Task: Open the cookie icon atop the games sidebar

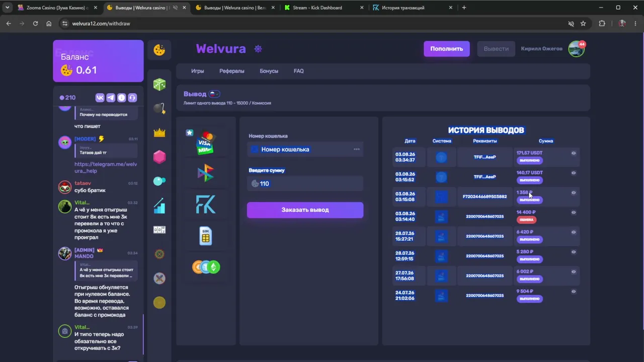Action: 159,50
